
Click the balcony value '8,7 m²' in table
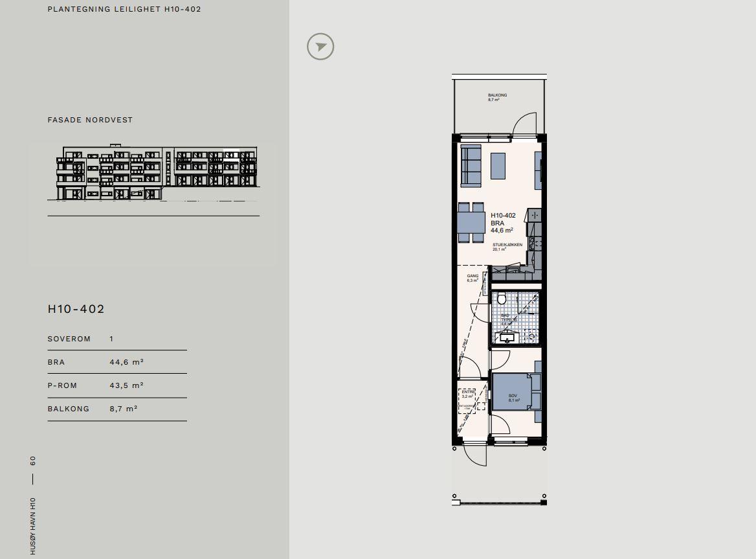point(124,409)
